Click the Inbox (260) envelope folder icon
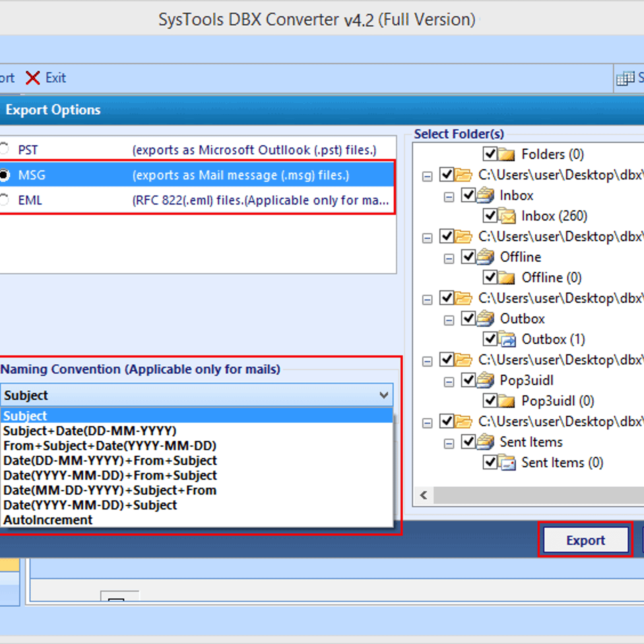This screenshot has width=644, height=644. (x=507, y=216)
